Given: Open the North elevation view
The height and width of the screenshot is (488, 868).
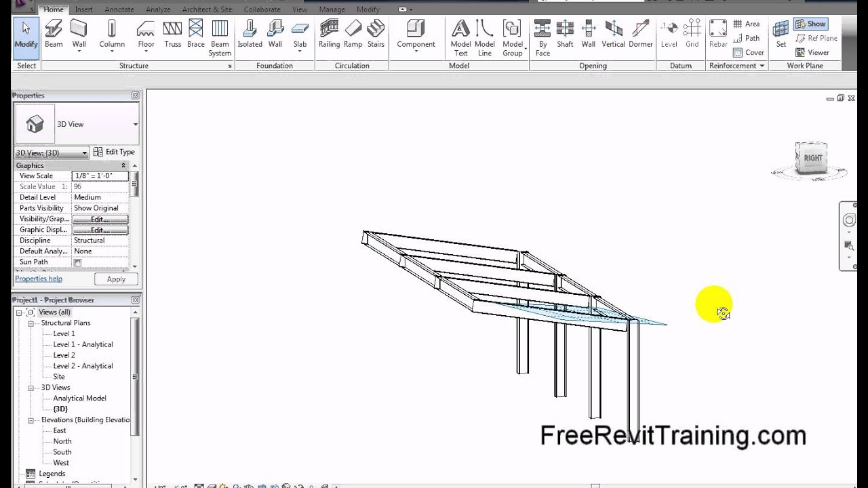Looking at the screenshot, I should tap(62, 441).
